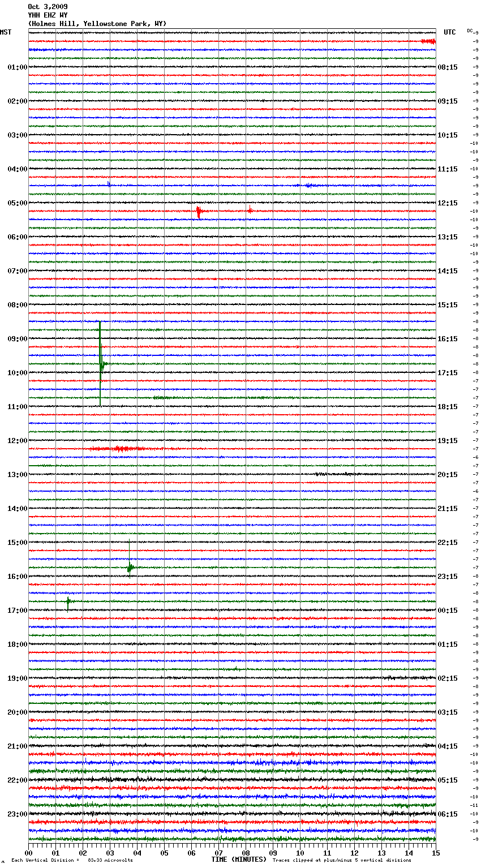The image size is (481, 868).
Task: Click the 00:15 UTC time label
Action: click(448, 611)
